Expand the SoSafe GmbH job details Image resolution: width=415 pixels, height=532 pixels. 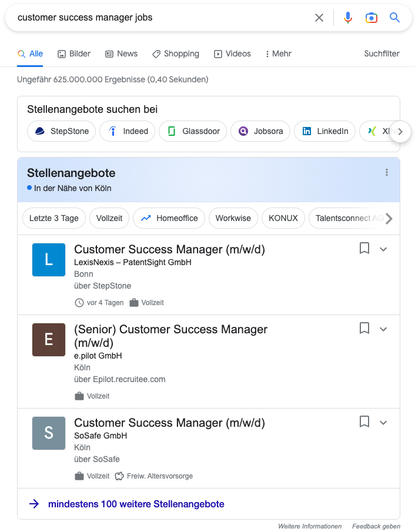point(383,423)
